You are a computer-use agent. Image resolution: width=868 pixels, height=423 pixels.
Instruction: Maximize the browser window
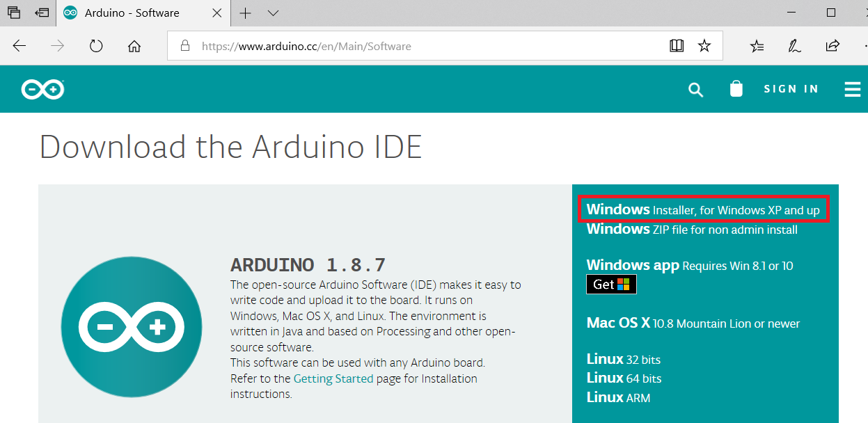click(830, 13)
